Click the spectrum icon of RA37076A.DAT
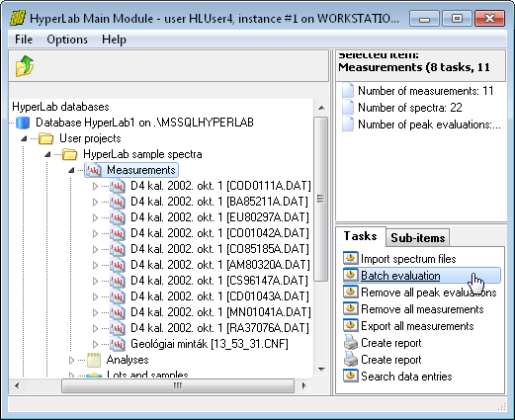The image size is (515, 420). tap(118, 328)
